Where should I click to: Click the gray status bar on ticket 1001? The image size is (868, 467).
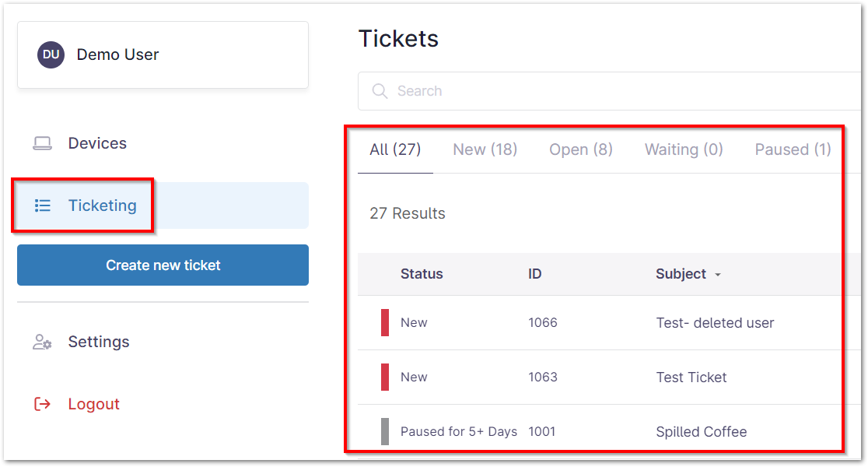[x=387, y=430]
